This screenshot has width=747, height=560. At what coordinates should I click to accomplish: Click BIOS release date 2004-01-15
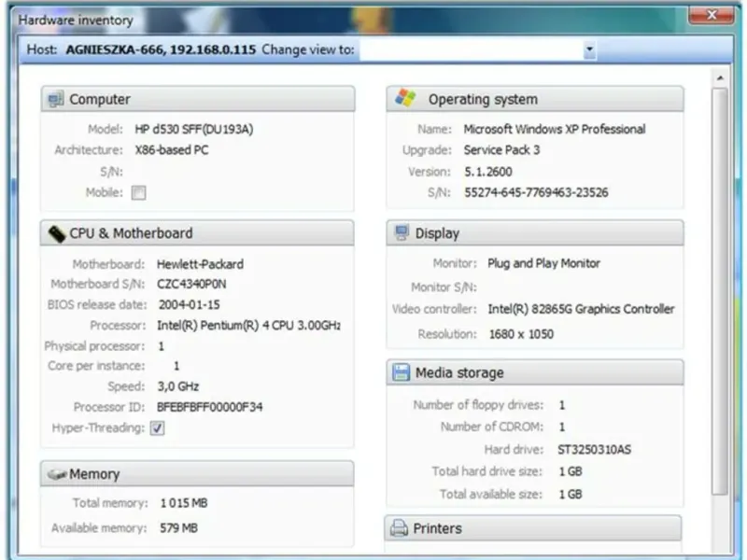pos(190,305)
